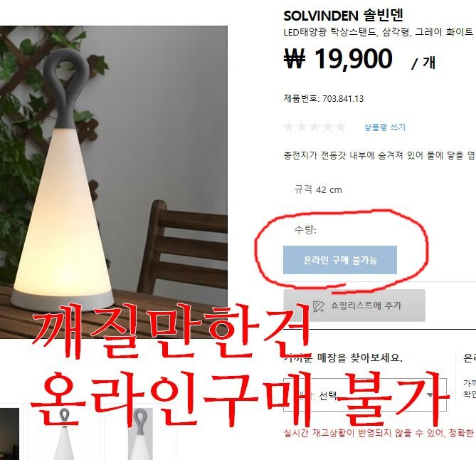Open the 상품평 쓰기 review link
The image size is (476, 460).
point(385,127)
